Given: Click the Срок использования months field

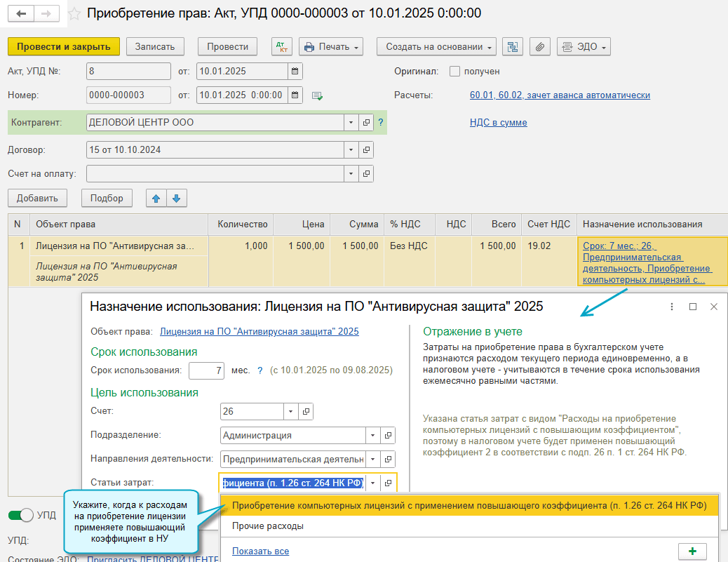Looking at the screenshot, I should pos(207,370).
